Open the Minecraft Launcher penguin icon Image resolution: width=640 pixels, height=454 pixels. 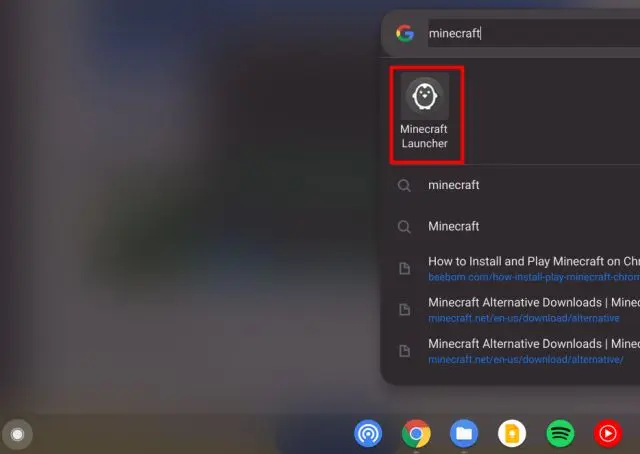tap(425, 96)
